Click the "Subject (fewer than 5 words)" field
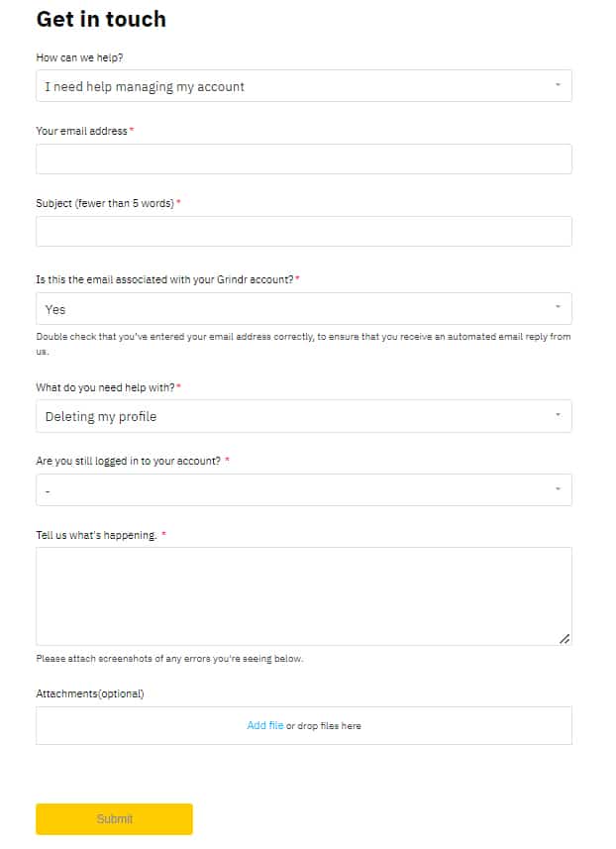 pos(303,230)
